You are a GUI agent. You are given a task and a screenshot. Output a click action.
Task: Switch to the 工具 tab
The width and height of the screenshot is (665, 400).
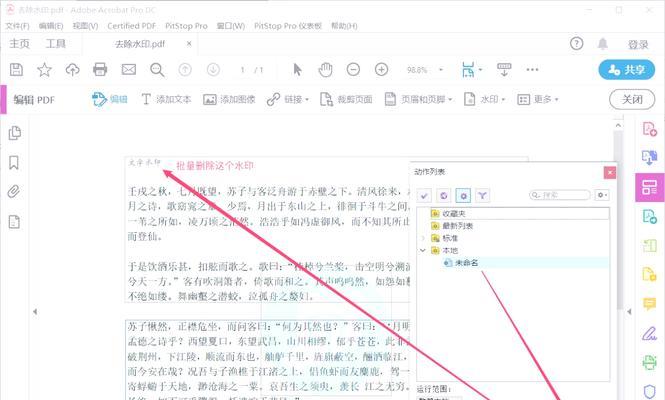56,44
